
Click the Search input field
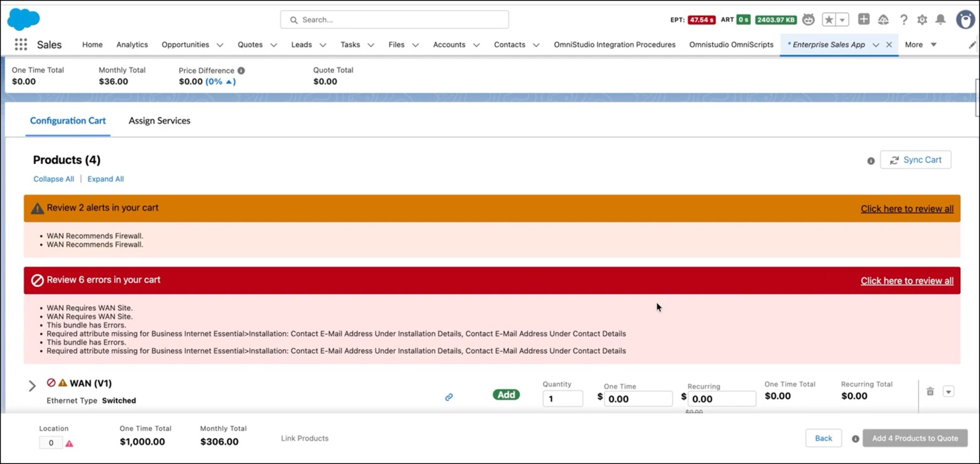(395, 19)
